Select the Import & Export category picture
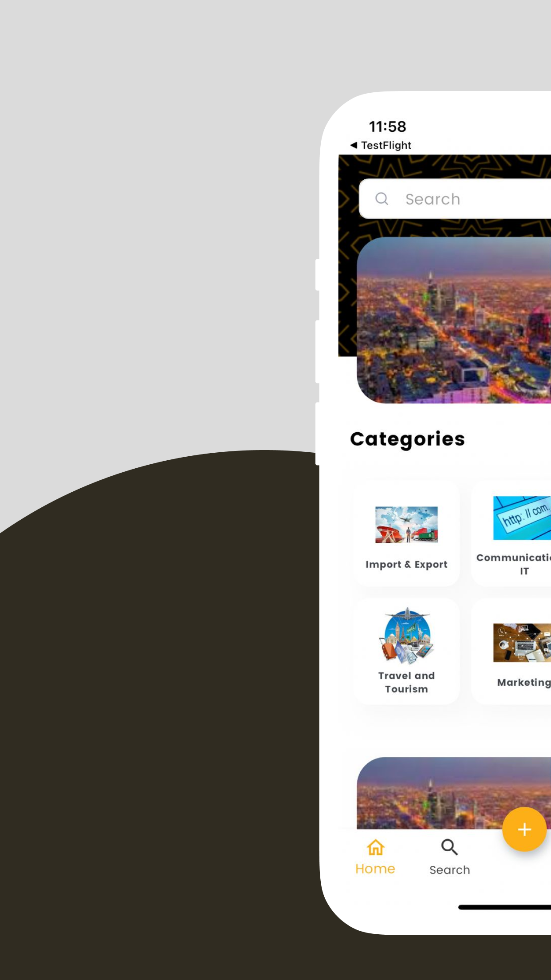Viewport: 551px width, 980px height. click(406, 525)
